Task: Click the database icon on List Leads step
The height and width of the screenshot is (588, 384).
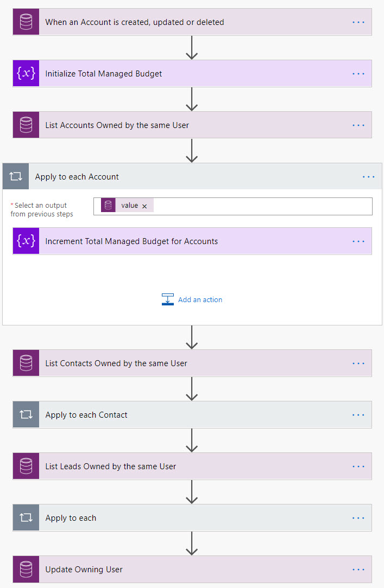Action: 26,466
